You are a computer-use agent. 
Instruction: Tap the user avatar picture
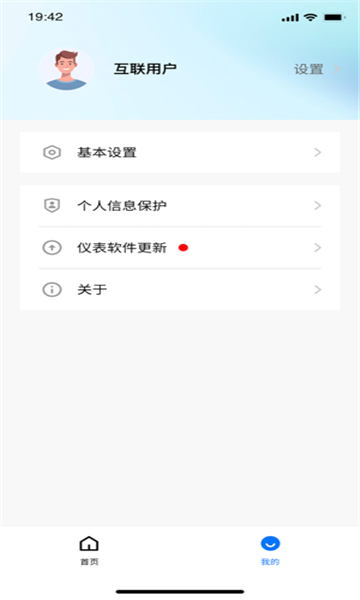click(x=67, y=69)
